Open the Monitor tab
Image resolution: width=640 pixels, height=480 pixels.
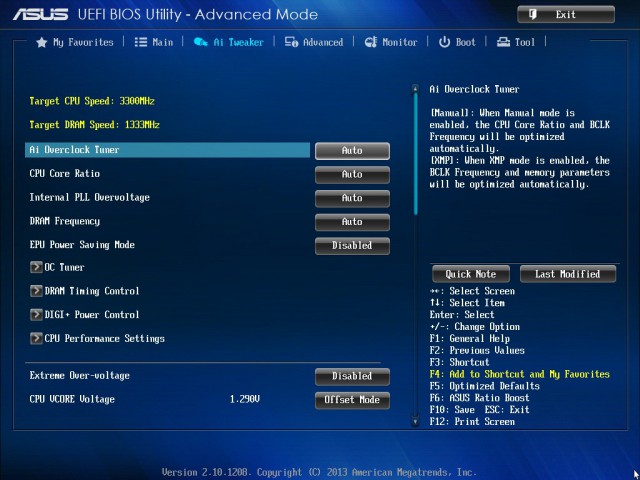(x=391, y=42)
